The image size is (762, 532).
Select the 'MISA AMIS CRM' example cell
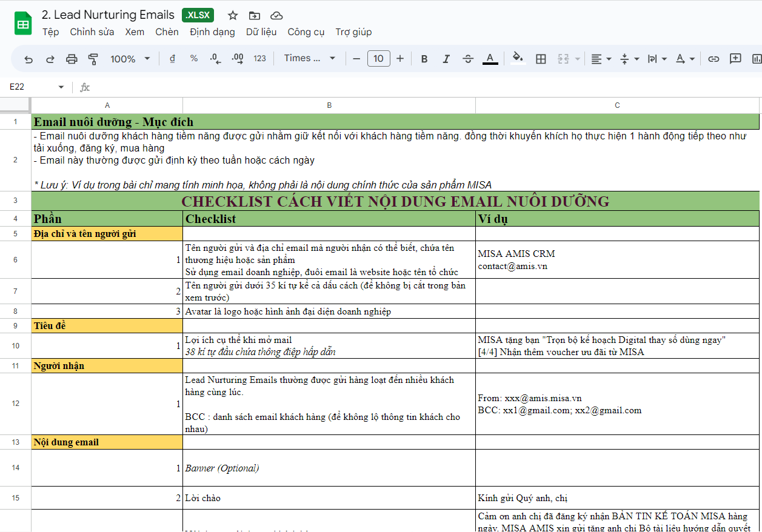(618, 260)
